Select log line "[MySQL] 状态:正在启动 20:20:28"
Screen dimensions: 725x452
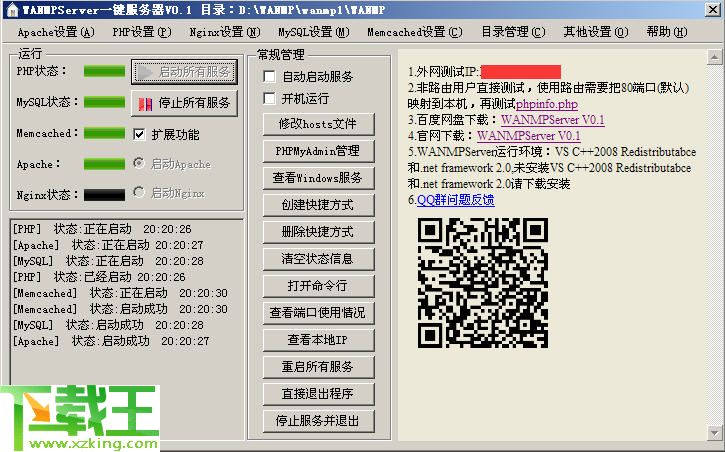coord(108,261)
